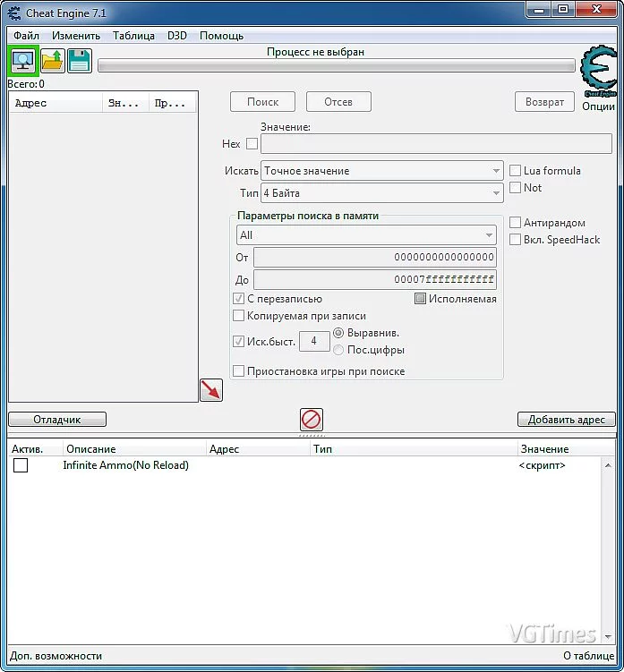Select the Пос.цифры radio button
Screen dimensions: 624x672
tap(338, 350)
